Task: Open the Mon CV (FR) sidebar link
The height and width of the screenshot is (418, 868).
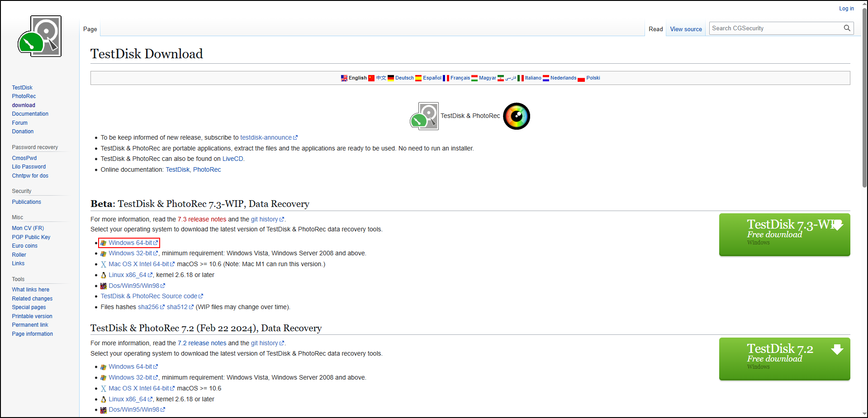Action: 28,228
